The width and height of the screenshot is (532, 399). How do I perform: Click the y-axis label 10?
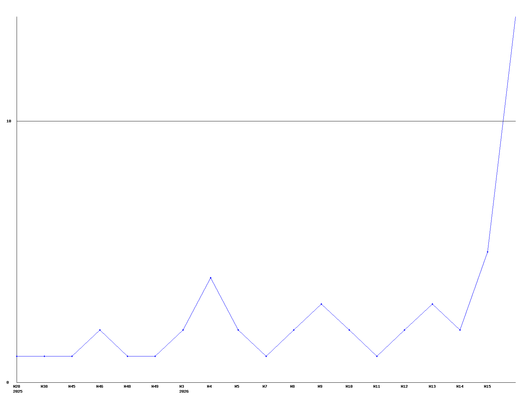[9, 121]
